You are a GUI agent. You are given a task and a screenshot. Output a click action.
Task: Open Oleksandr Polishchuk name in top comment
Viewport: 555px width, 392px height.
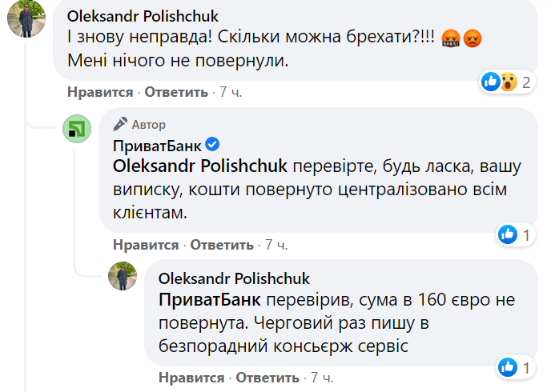point(143,17)
